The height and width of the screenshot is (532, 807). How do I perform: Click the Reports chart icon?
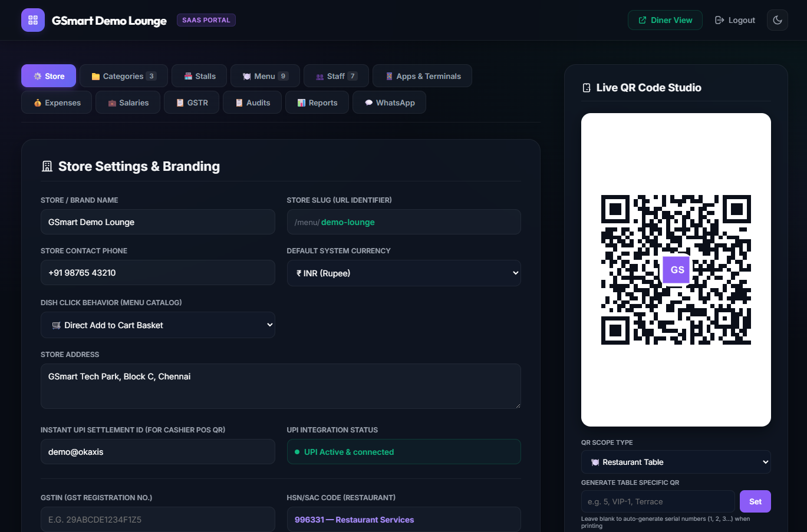pyautogui.click(x=301, y=103)
